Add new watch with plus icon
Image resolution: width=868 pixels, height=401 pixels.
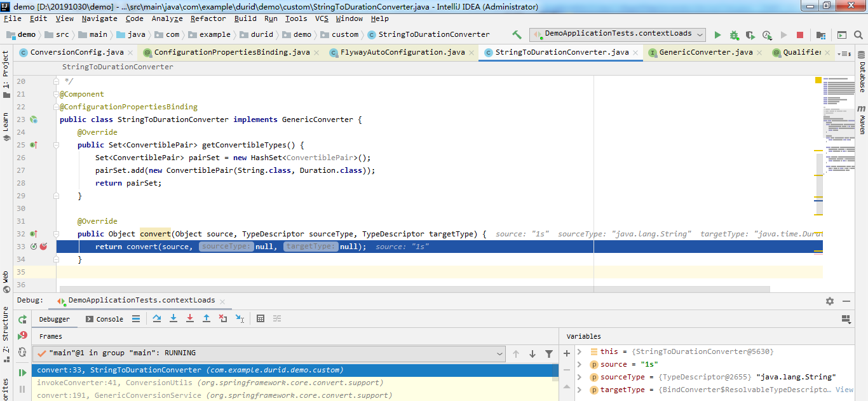567,354
